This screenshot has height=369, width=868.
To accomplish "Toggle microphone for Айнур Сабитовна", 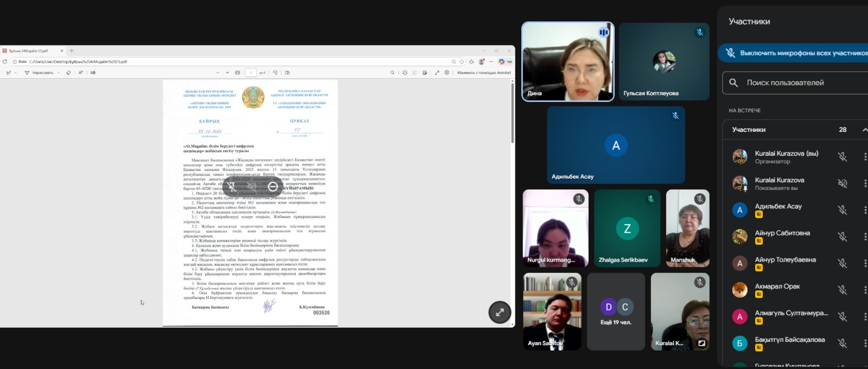I will tap(842, 237).
